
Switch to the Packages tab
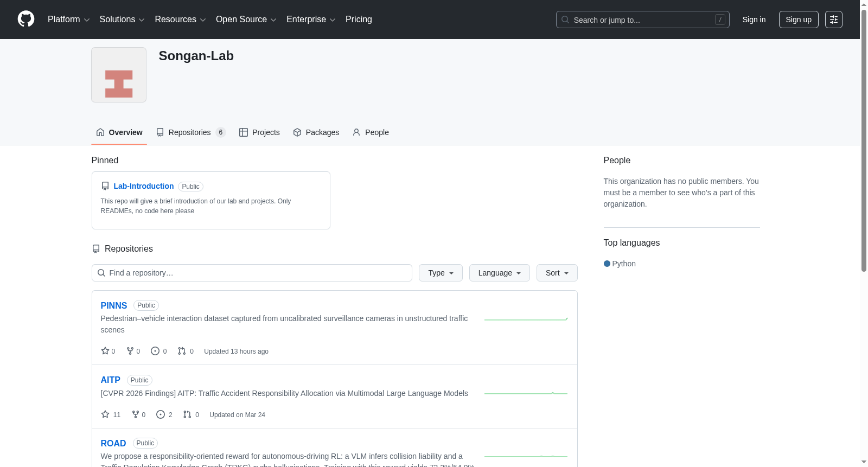(x=316, y=132)
